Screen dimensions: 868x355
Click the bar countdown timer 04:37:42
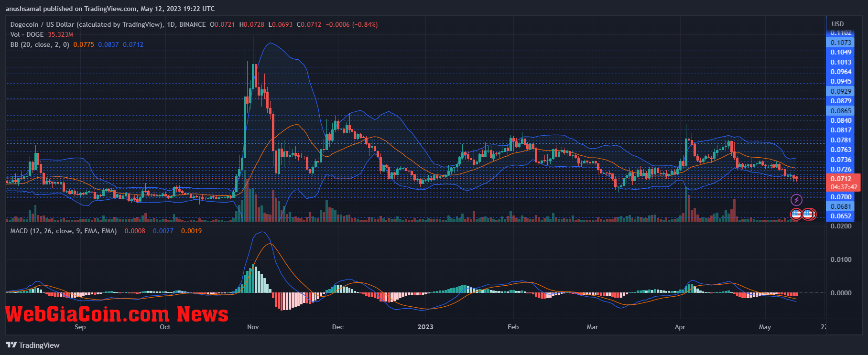pyautogui.click(x=843, y=187)
